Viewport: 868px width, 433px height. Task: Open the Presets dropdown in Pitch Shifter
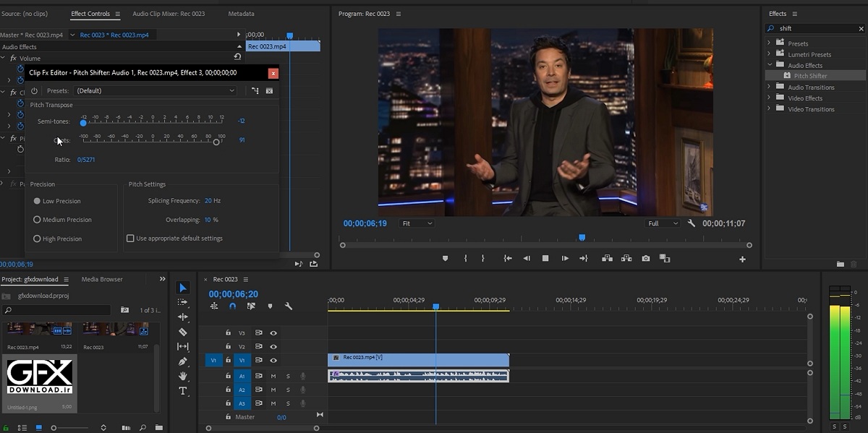[155, 91]
